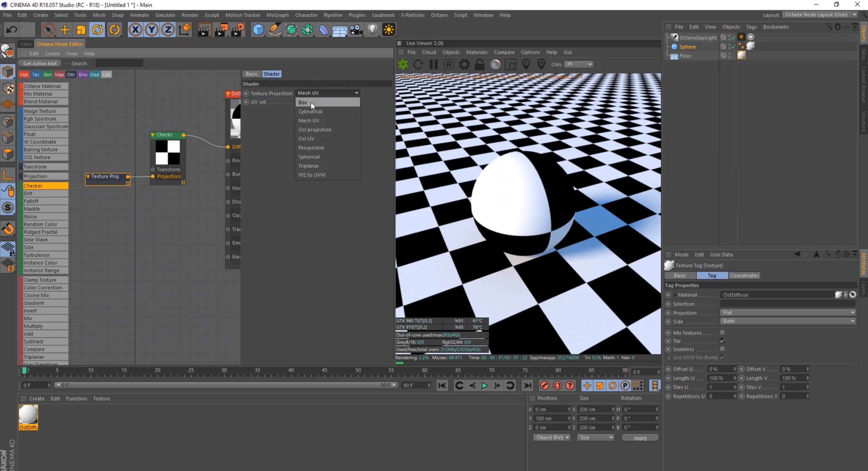Viewport: 868px width, 471px height.
Task: Click Render View clapperboard icon
Action: pos(204,30)
